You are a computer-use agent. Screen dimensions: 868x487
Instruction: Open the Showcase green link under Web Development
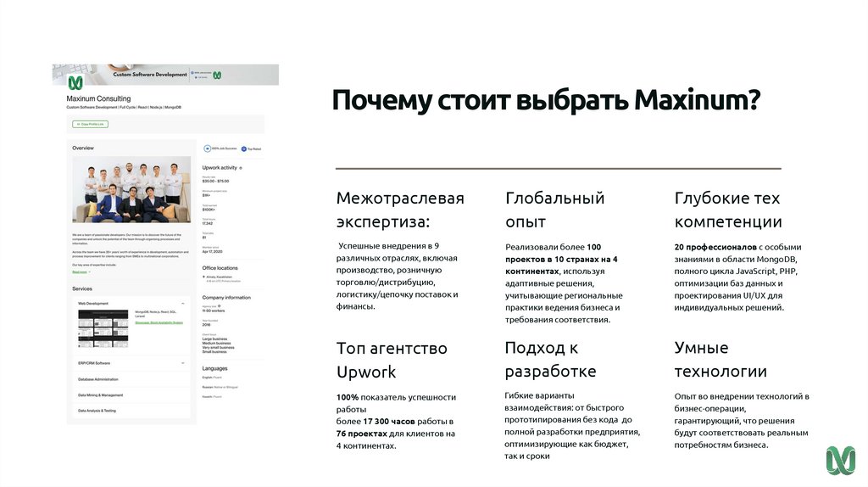click(159, 322)
